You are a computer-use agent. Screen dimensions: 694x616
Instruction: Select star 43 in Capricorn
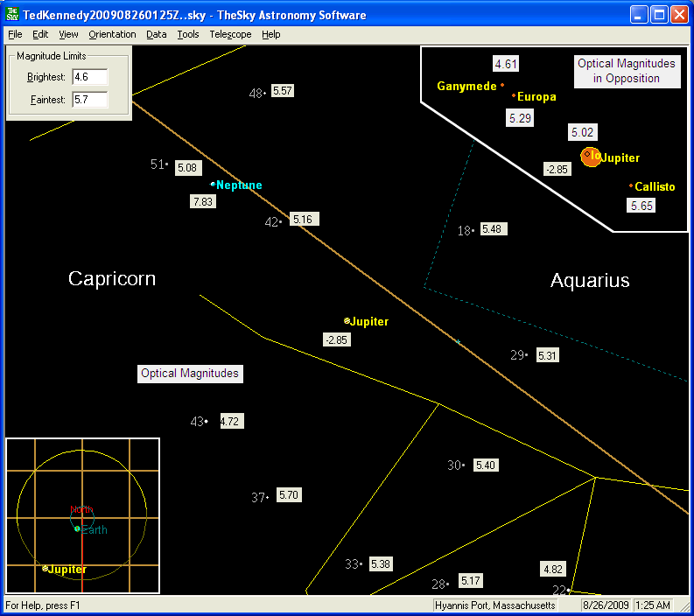pyautogui.click(x=206, y=422)
